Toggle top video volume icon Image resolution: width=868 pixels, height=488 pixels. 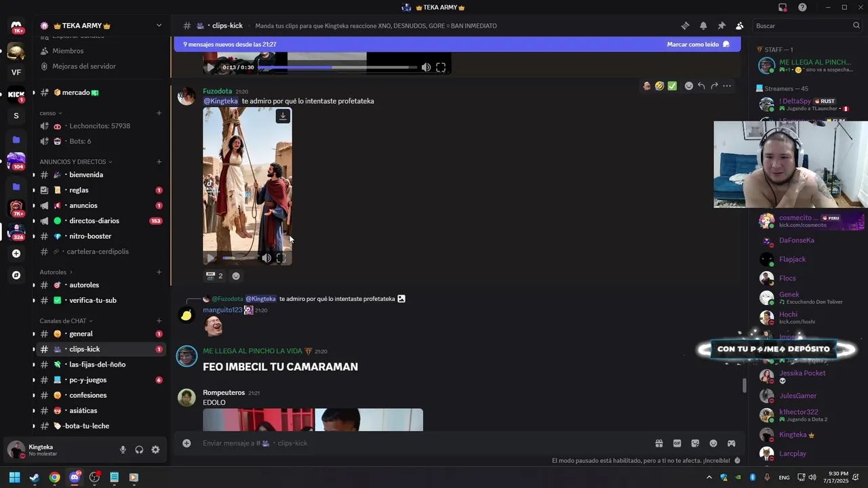tap(426, 67)
